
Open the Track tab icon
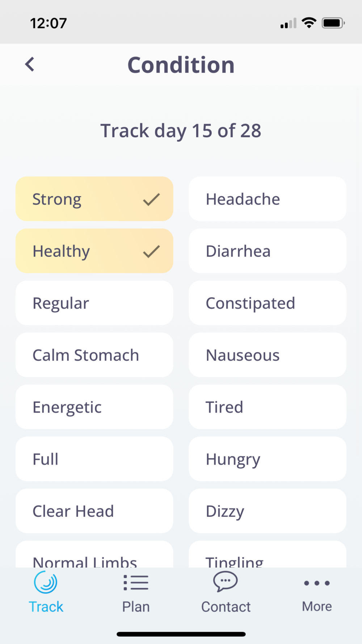coord(46,582)
